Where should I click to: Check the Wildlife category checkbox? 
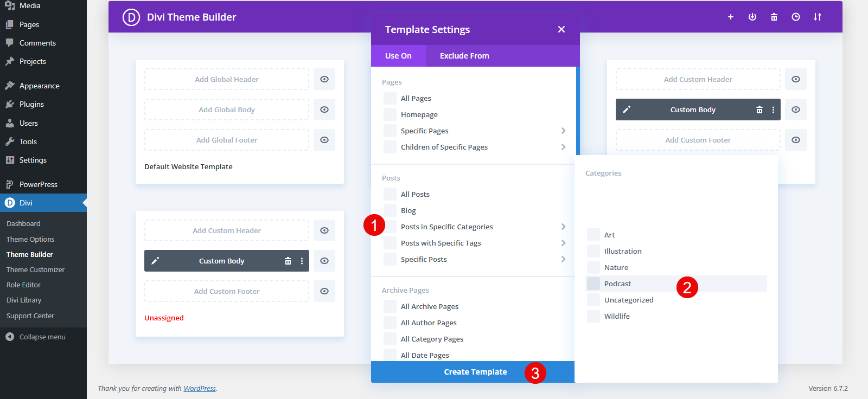593,316
